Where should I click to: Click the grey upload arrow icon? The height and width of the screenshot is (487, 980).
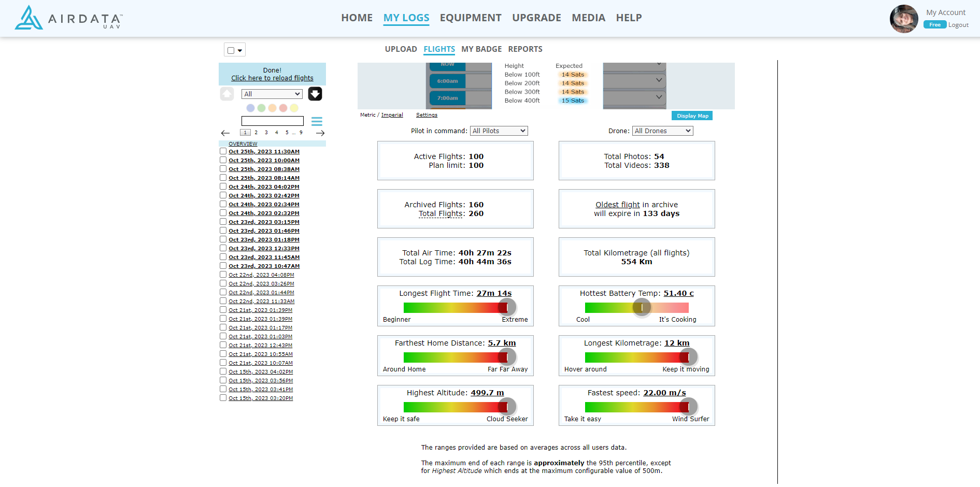[x=227, y=94]
